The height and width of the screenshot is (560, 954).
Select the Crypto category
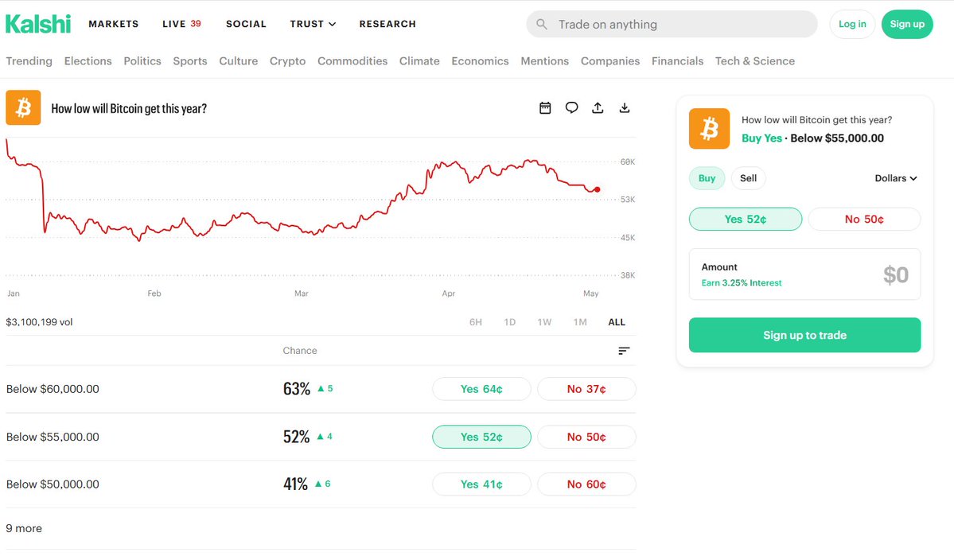(x=288, y=60)
